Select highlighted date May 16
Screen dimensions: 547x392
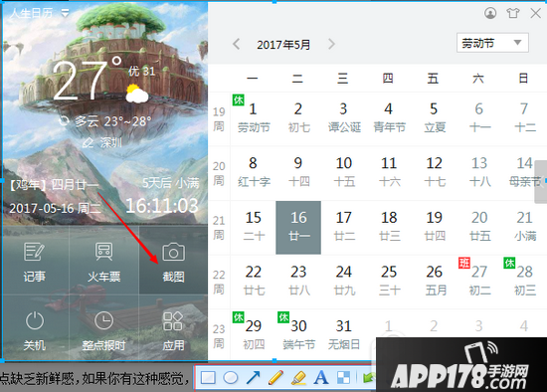[298, 227]
